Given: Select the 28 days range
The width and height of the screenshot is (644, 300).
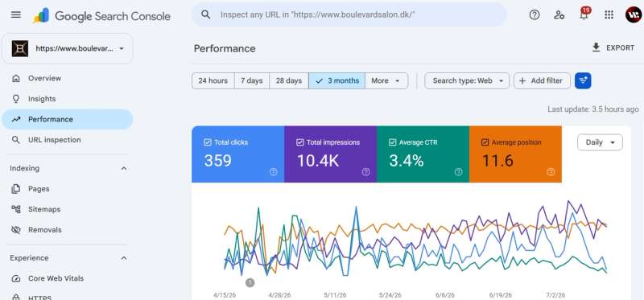Looking at the screenshot, I should [x=289, y=81].
